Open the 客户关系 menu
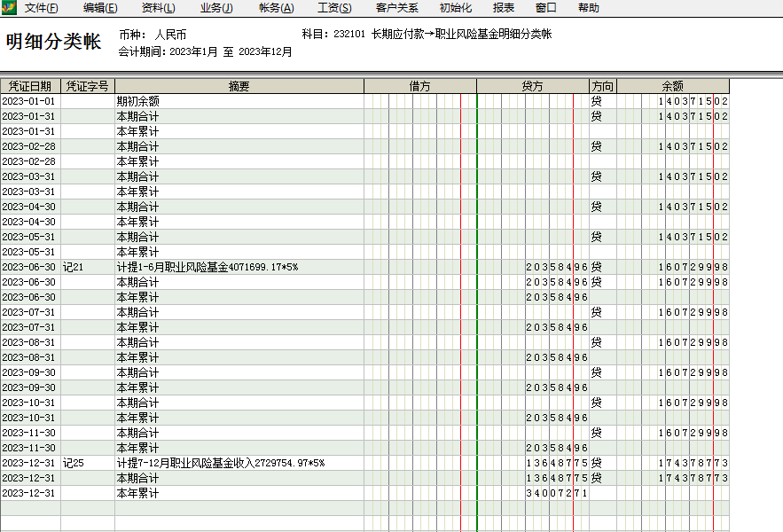The height and width of the screenshot is (532, 783). 396,8
